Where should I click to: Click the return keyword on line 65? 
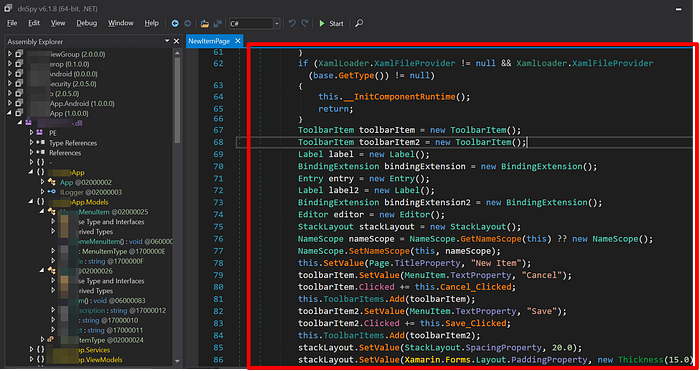[x=333, y=109]
